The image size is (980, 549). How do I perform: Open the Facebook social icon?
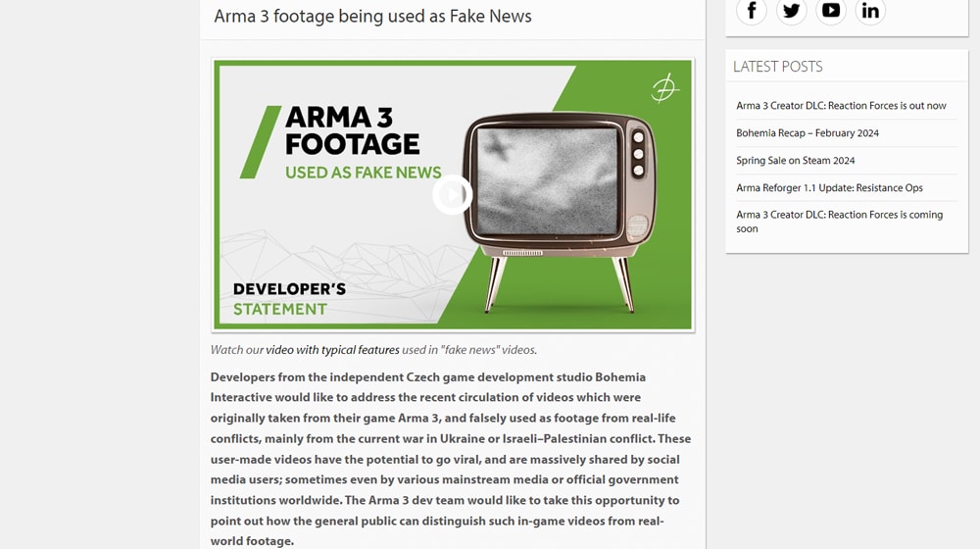(752, 11)
